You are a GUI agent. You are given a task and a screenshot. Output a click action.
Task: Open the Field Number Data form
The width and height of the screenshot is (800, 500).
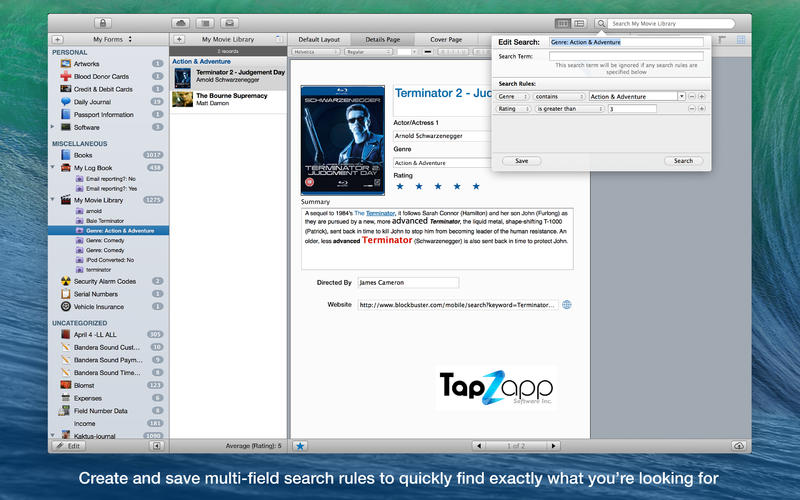[x=108, y=411]
